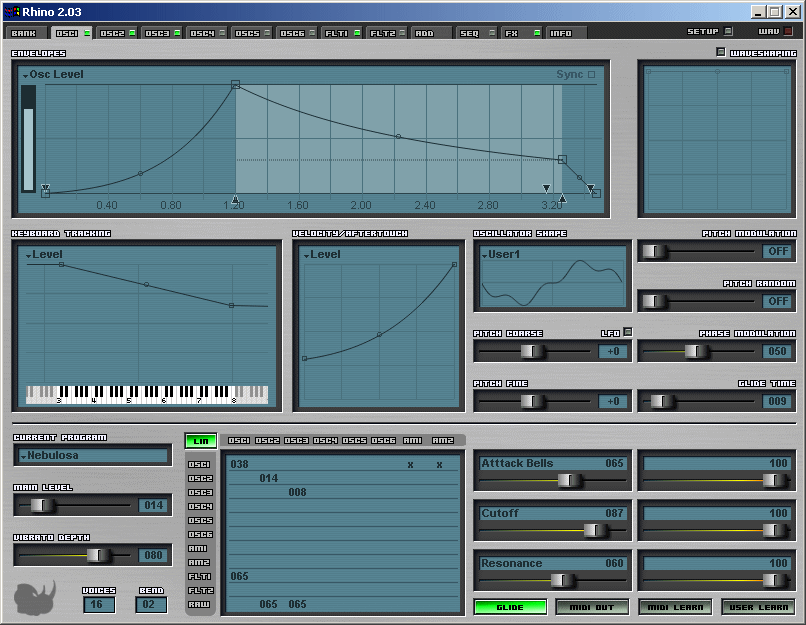
Task: Click the Vibrato Depth slider handle
Action: click(x=98, y=555)
